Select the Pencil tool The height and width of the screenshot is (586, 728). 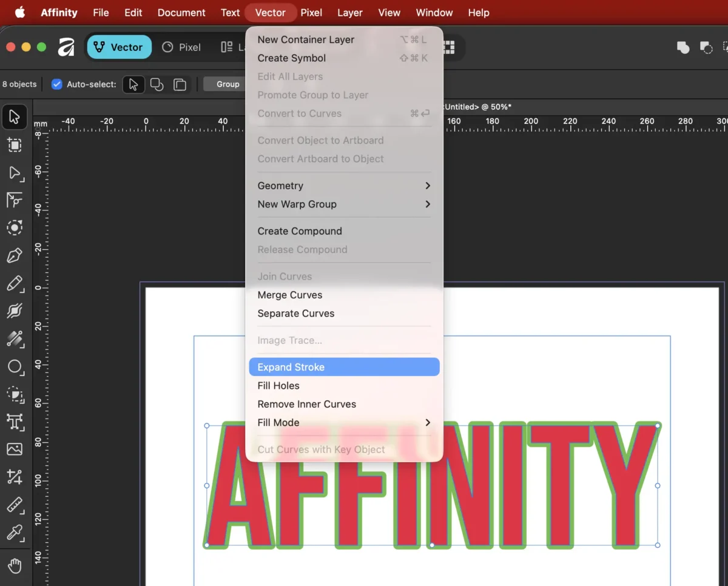[14, 283]
